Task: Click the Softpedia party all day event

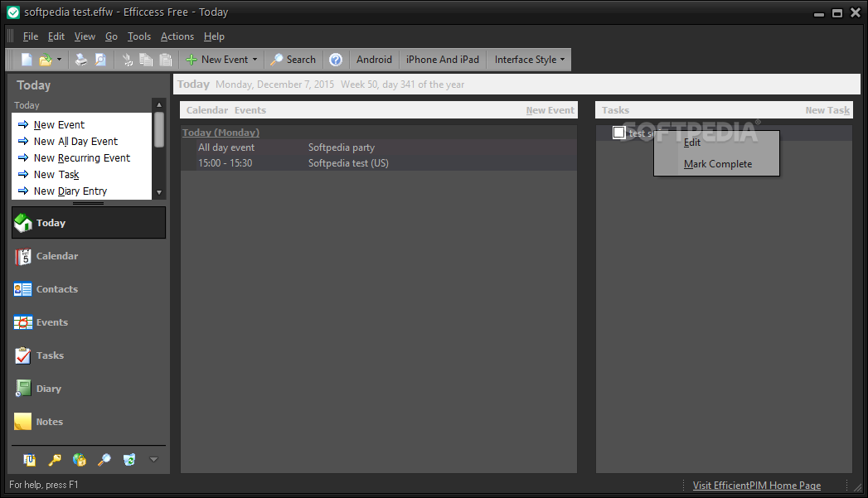Action: click(x=342, y=147)
